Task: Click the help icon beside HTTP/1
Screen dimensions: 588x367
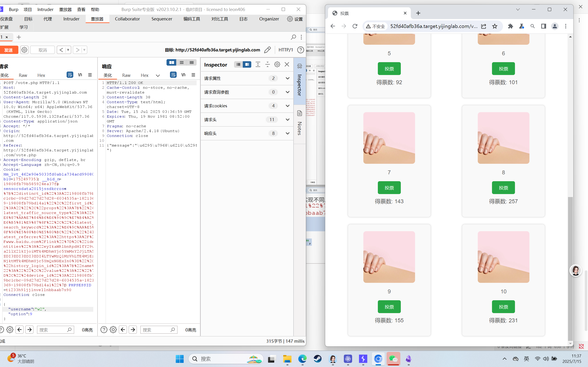Action: 301,50
